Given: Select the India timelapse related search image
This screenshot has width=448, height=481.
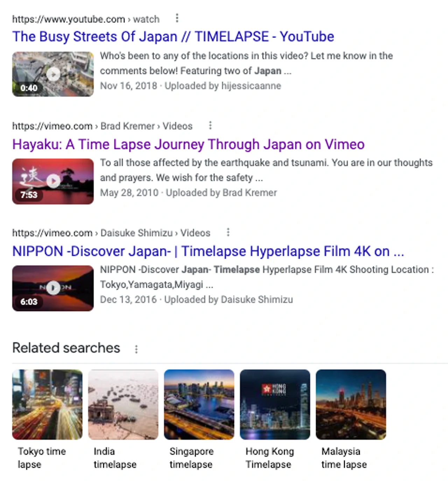Looking at the screenshot, I should tap(123, 405).
